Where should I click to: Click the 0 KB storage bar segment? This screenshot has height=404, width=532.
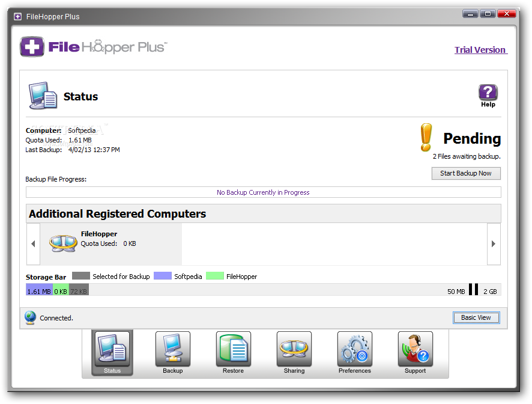tap(61, 290)
